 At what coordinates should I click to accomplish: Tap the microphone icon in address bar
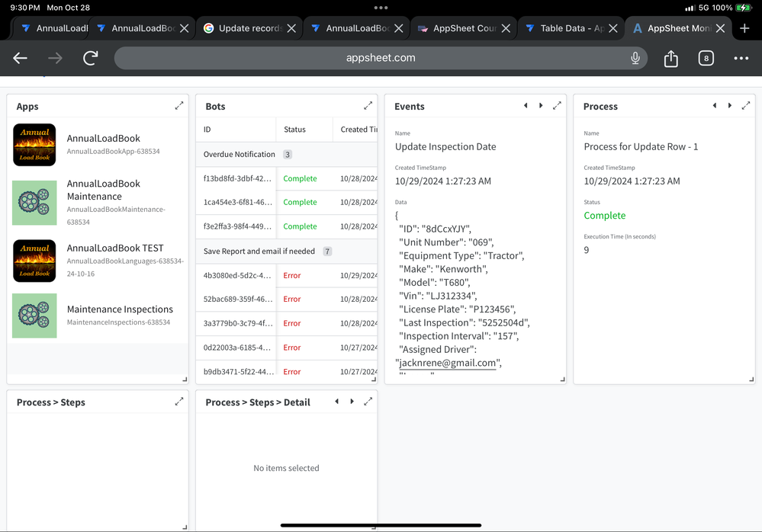(635, 58)
